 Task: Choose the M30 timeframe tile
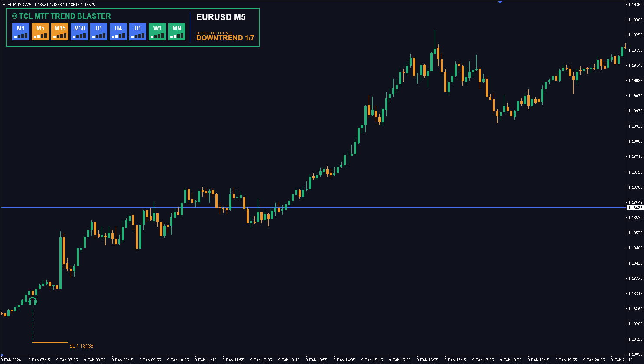[x=79, y=32]
